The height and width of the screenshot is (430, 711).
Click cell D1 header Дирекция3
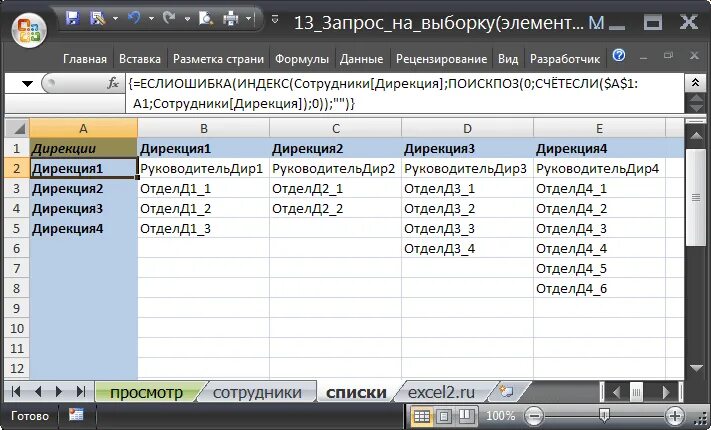pyautogui.click(x=468, y=148)
